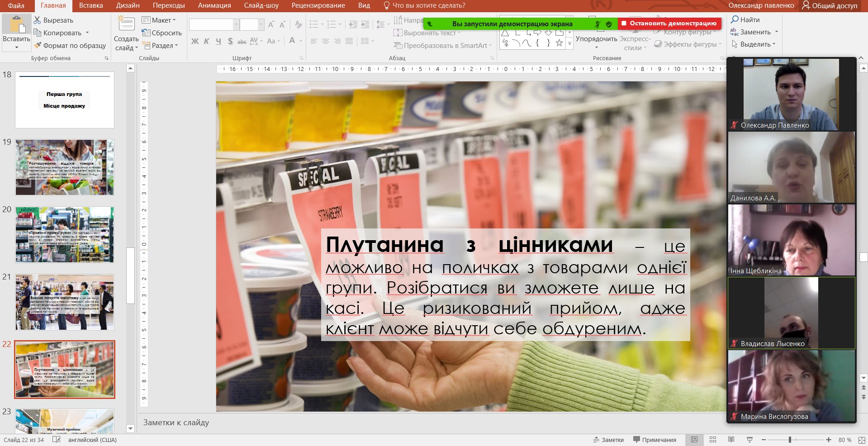Click the Find (Найти) magnifier icon
Screen dimensions: 868x446
(735, 19)
